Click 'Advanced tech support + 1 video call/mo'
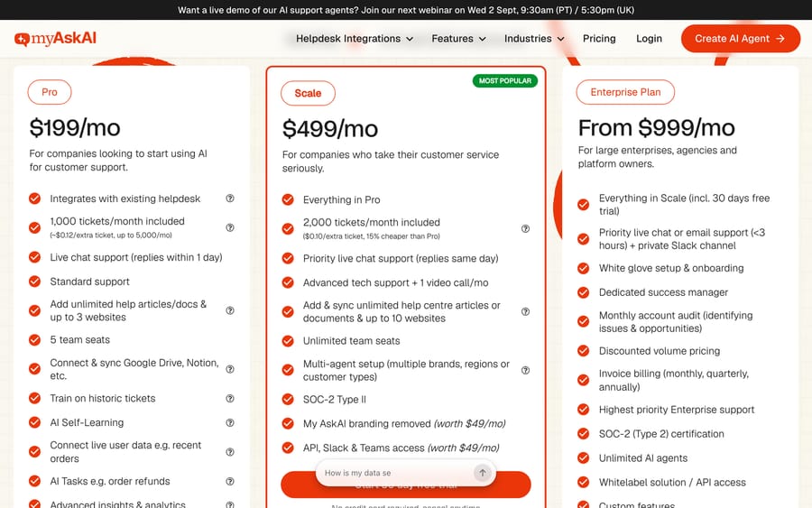 click(x=396, y=282)
